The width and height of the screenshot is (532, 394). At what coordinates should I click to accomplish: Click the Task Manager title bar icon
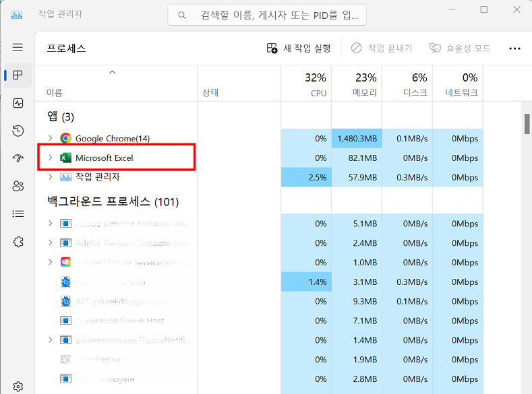[17, 15]
